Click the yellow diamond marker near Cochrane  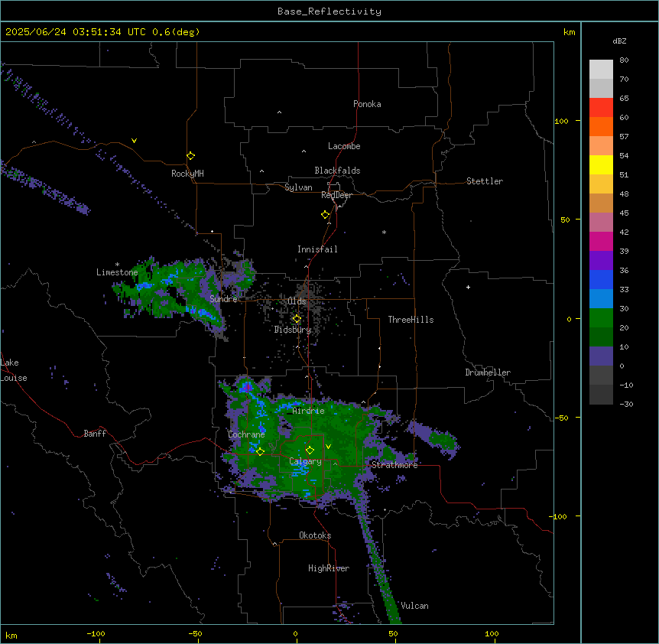(260, 451)
